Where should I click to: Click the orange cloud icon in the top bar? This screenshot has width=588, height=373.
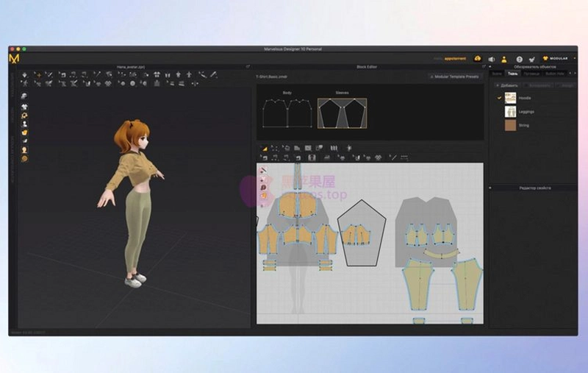[477, 59]
